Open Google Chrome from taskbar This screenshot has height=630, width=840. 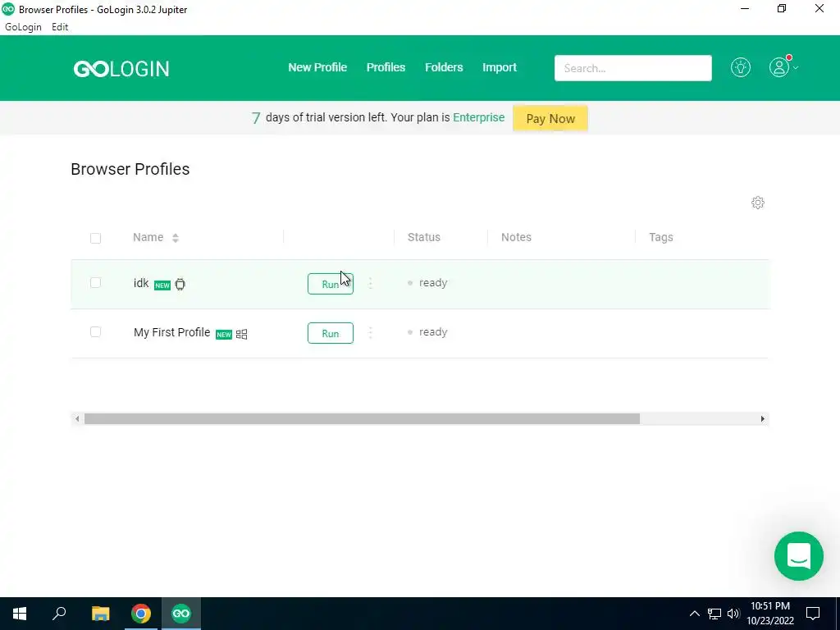tap(141, 614)
